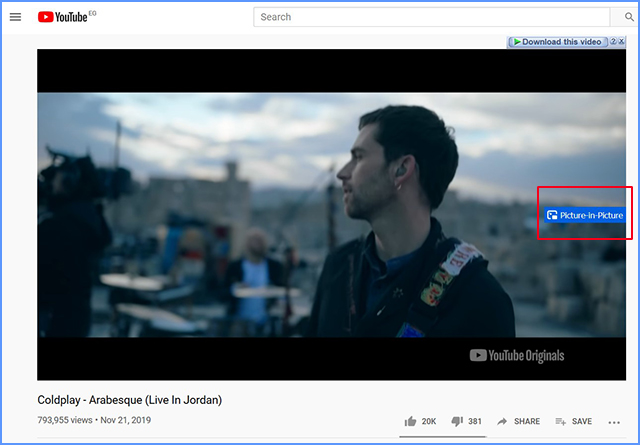Click the SHARE label
Image resolution: width=640 pixels, height=445 pixels.
pyautogui.click(x=527, y=422)
